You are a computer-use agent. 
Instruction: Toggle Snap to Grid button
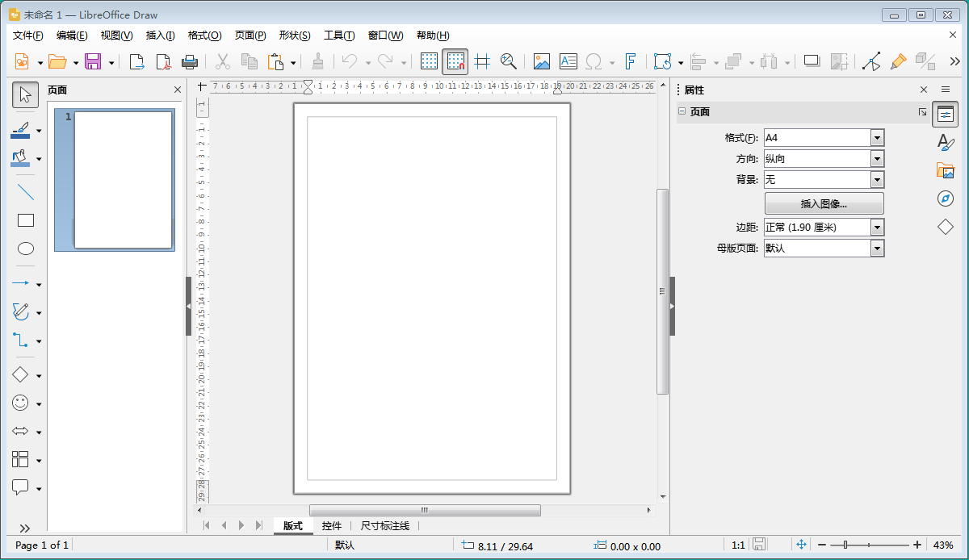[x=455, y=61]
